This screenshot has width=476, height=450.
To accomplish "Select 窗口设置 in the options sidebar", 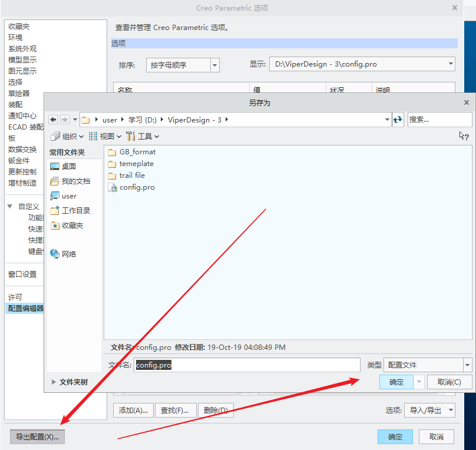I will tap(22, 274).
